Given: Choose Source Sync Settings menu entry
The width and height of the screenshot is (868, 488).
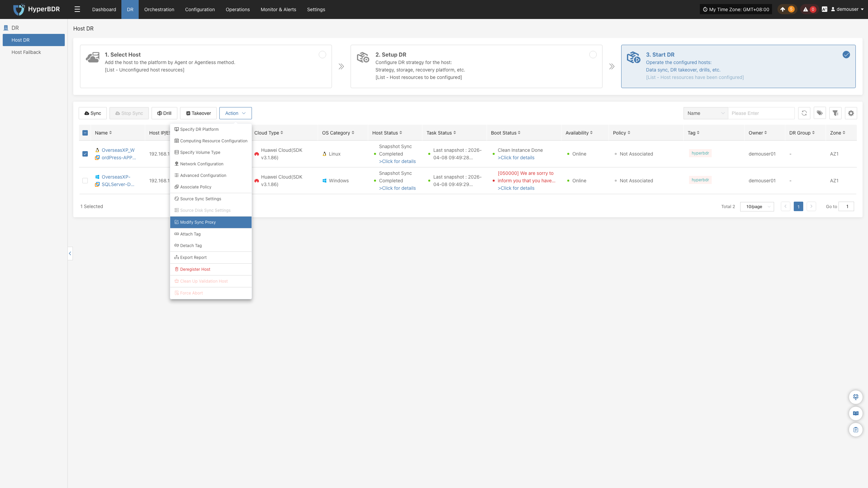Looking at the screenshot, I should pos(211,199).
